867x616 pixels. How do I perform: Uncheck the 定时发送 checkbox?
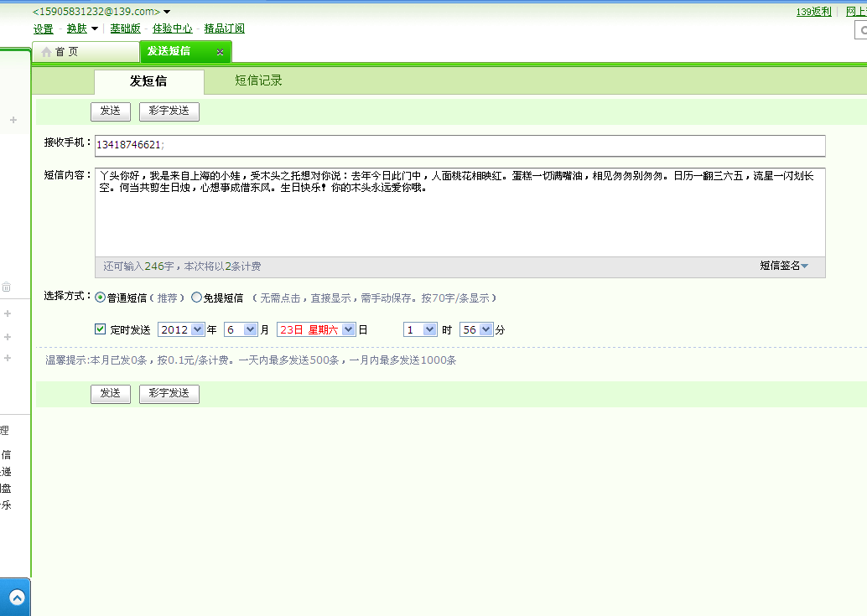coord(100,329)
